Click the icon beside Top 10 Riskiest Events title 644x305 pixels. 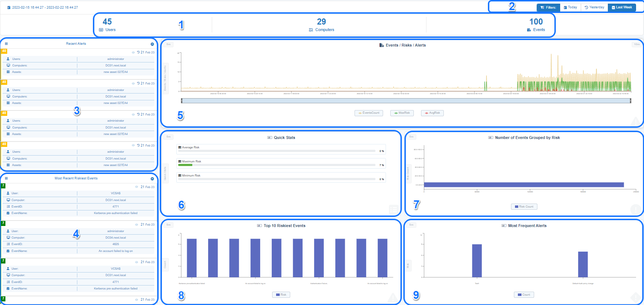(259, 226)
